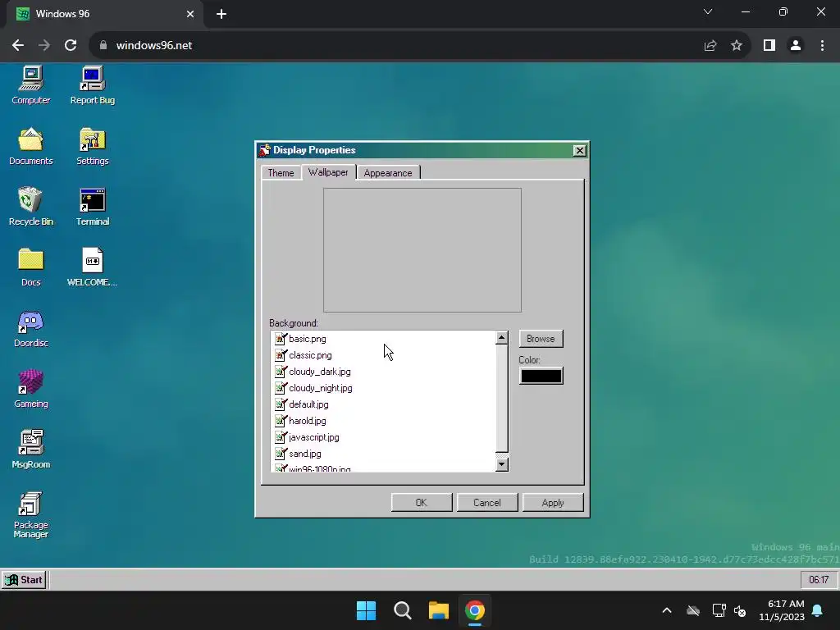The image size is (840, 630).
Task: Open the Documents folder icon
Action: (x=31, y=146)
